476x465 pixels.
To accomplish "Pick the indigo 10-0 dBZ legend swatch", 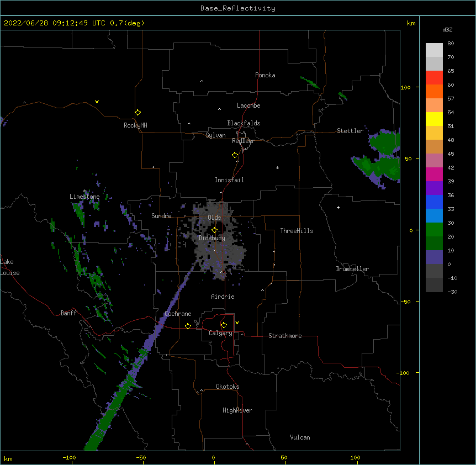I will pos(434,257).
